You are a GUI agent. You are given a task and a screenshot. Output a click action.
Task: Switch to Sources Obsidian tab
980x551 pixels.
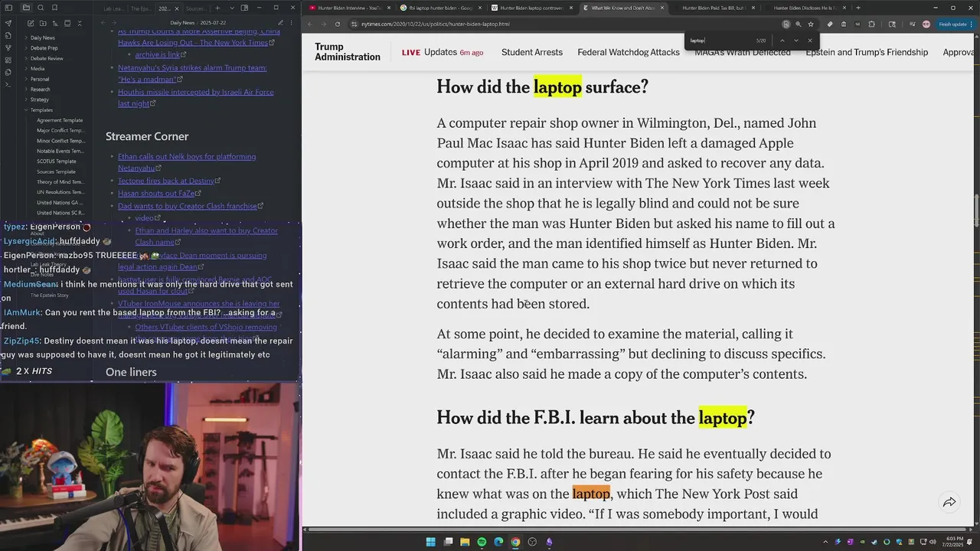point(195,8)
